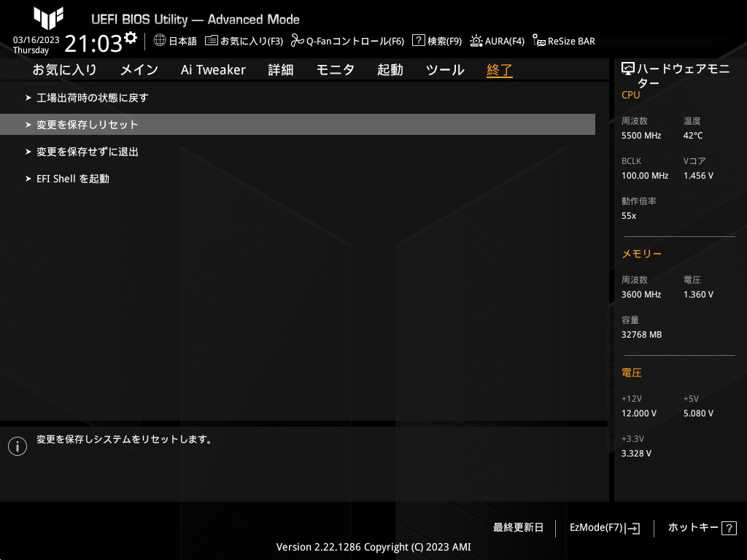The image size is (747, 560).
Task: Click the Q-Fanコントロール(F6) label
Action: (x=355, y=41)
